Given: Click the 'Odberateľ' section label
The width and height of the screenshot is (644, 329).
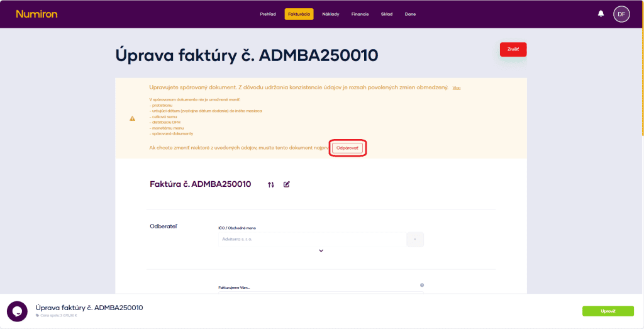Looking at the screenshot, I should (x=164, y=226).
